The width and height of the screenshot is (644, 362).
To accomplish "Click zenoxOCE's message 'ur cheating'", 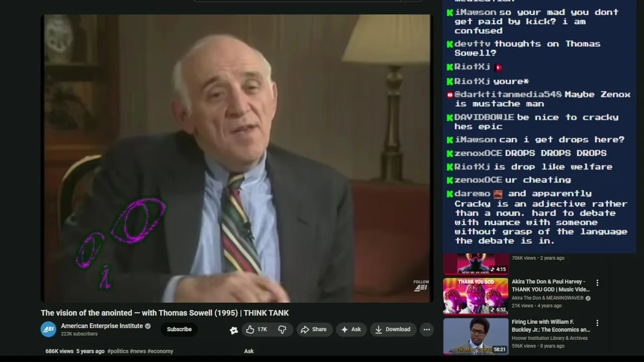I will pos(509,179).
